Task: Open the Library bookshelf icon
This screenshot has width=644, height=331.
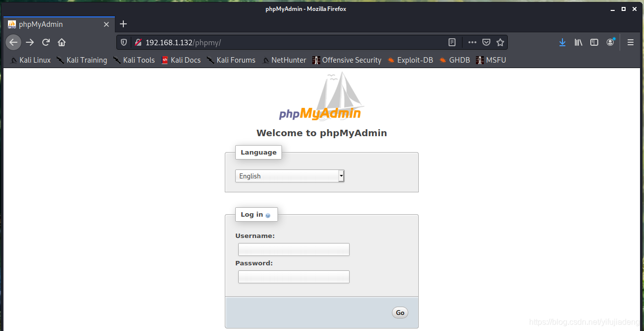Action: point(578,42)
